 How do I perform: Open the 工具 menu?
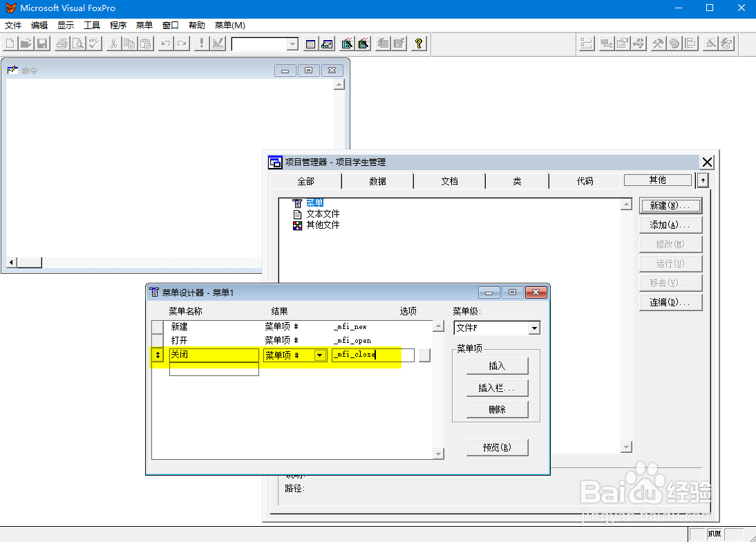[92, 25]
